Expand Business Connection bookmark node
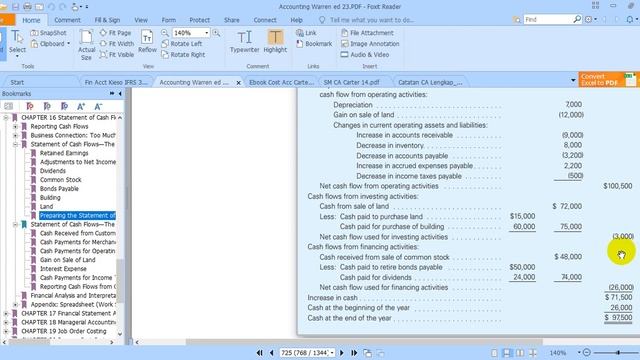The height and width of the screenshot is (360, 640). 15,136
